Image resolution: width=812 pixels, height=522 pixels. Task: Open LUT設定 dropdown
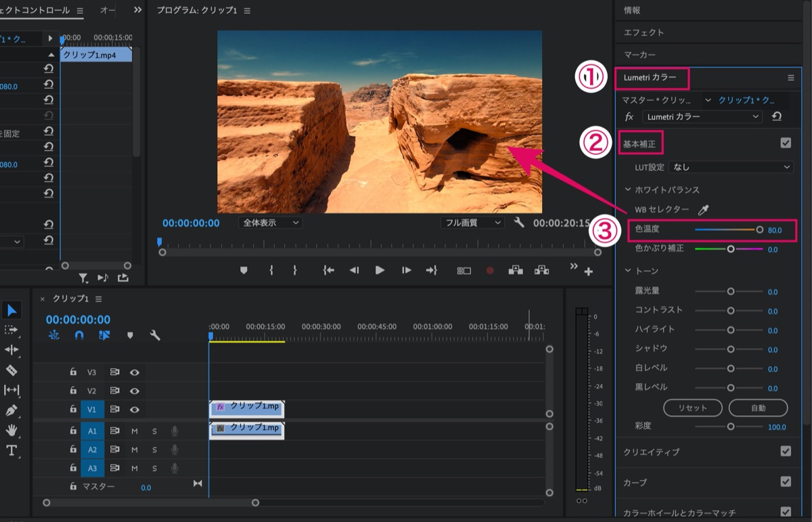click(x=731, y=167)
